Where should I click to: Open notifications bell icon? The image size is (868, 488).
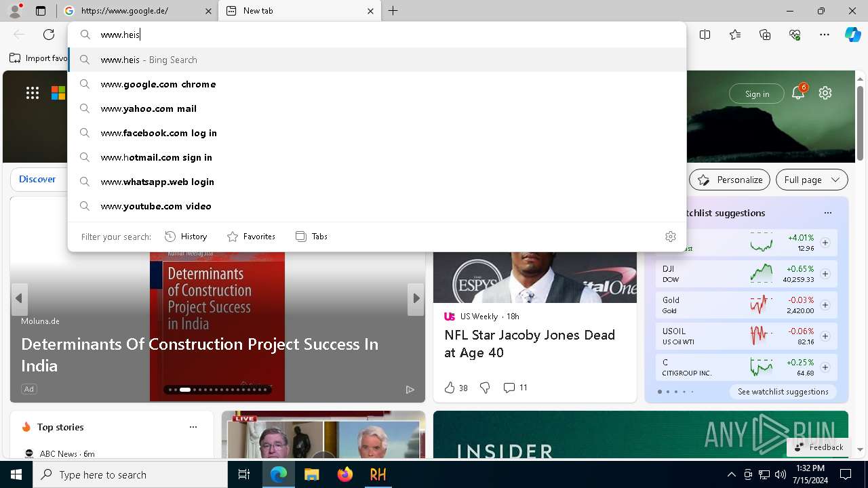[798, 94]
